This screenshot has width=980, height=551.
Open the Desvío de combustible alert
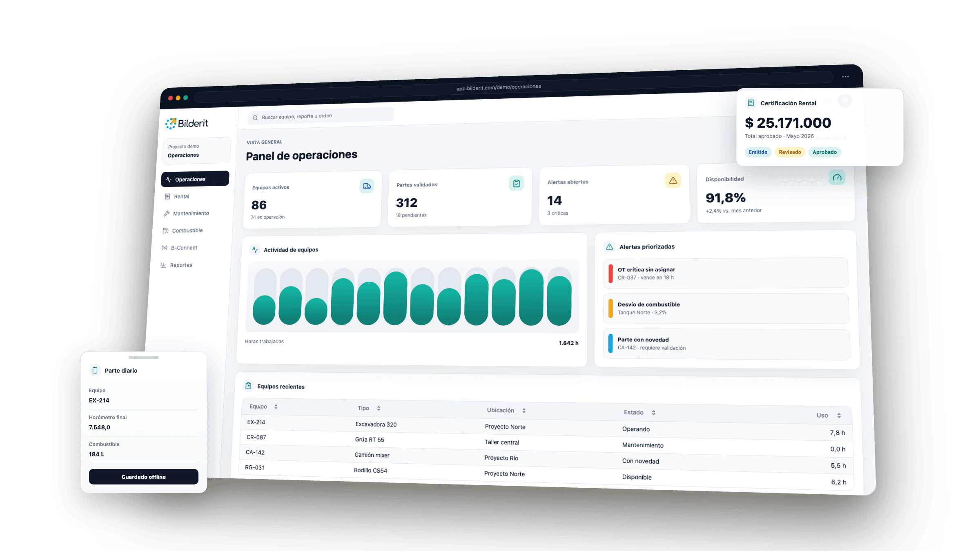pos(726,308)
